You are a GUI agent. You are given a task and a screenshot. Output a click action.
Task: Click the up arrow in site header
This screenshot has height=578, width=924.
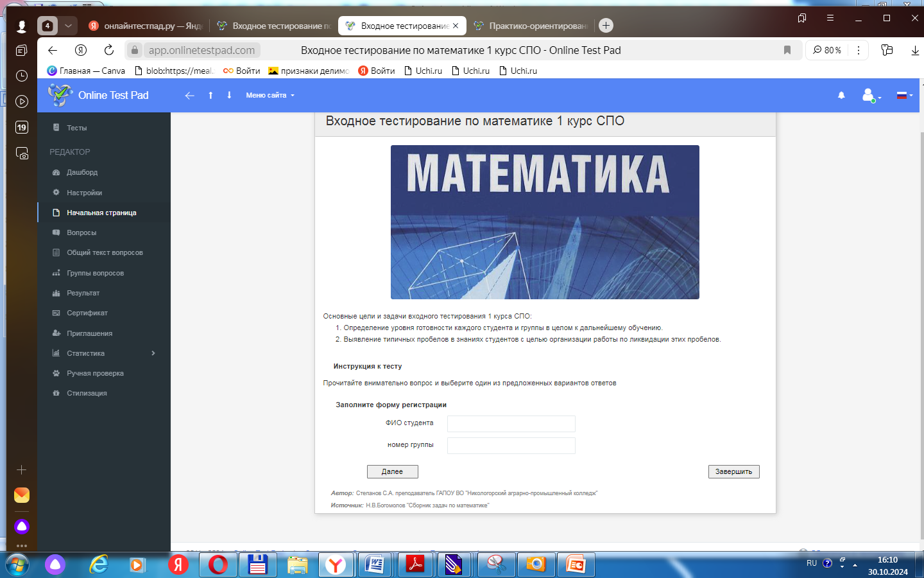[210, 95]
